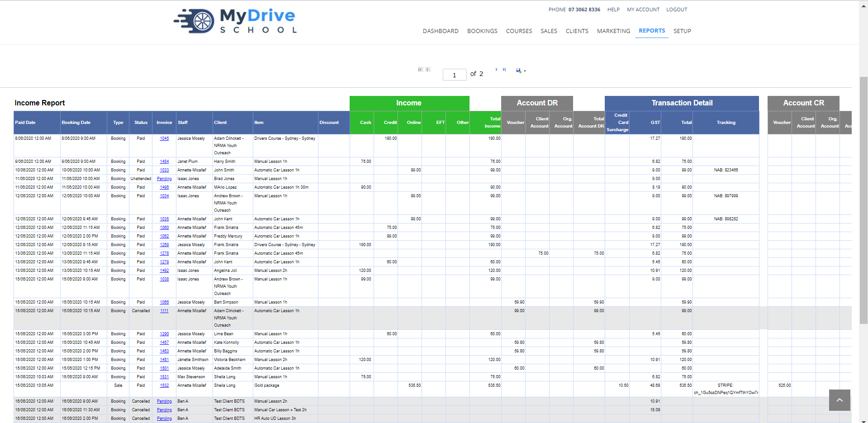Open invoice 1496 for MArio Lopez

164,187
